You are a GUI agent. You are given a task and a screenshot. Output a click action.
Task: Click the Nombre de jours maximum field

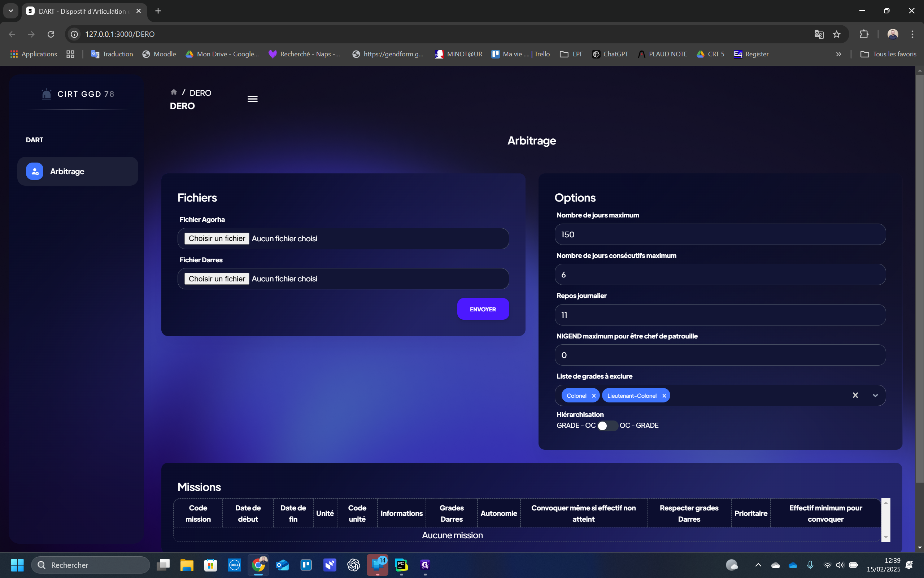[x=720, y=234]
